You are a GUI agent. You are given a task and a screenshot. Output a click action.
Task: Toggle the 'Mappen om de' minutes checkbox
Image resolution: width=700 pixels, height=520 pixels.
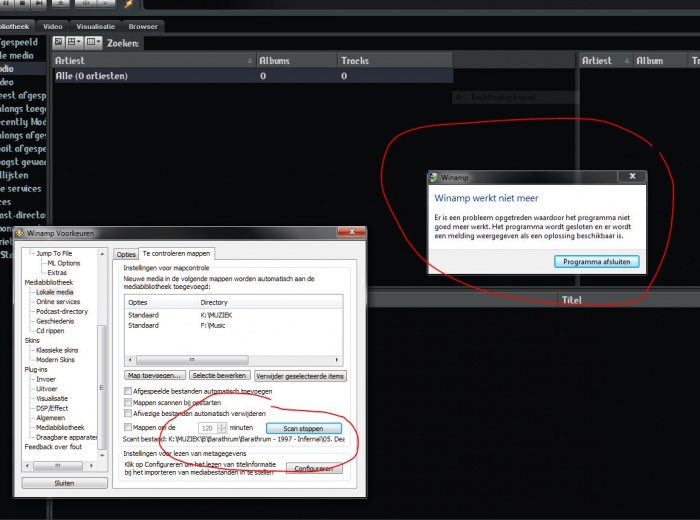click(128, 427)
